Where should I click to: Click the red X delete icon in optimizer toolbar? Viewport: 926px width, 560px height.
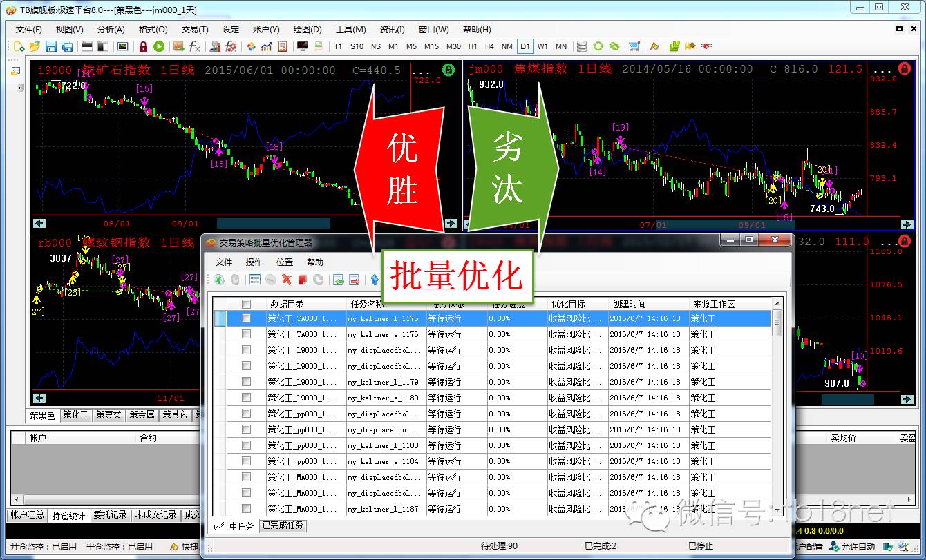(x=286, y=280)
